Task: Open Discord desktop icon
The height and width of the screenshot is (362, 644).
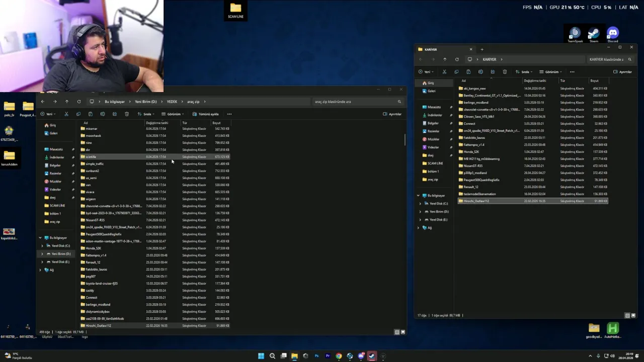Action: 613,35
